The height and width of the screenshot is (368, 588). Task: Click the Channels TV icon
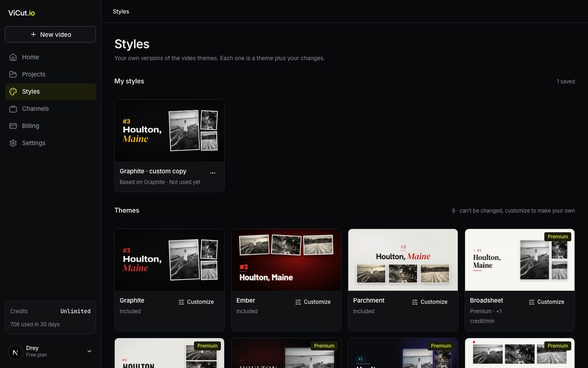click(x=13, y=109)
